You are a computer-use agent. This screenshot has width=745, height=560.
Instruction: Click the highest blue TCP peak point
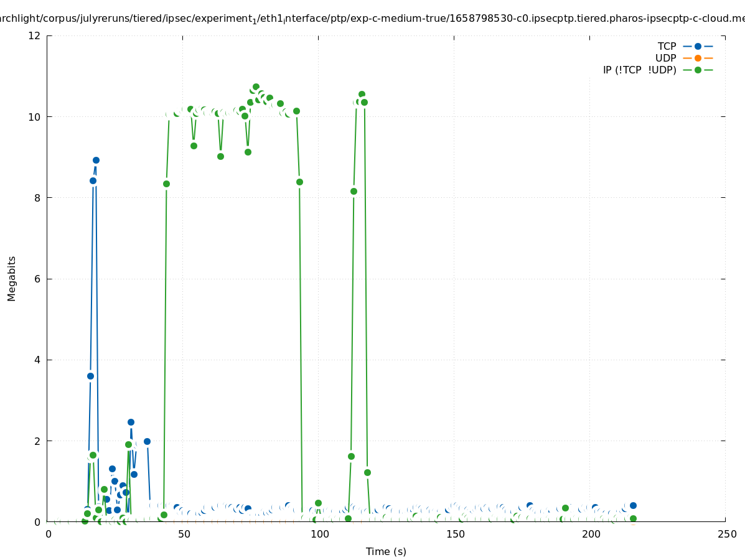point(96,160)
